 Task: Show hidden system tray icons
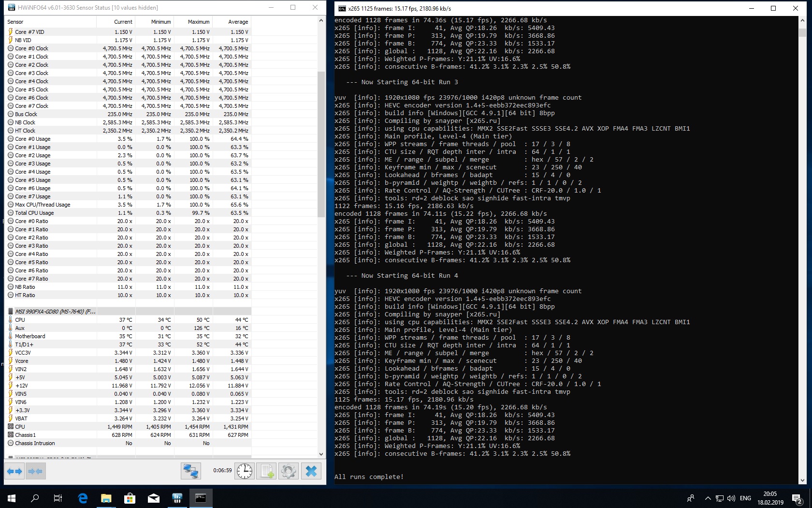coord(708,498)
